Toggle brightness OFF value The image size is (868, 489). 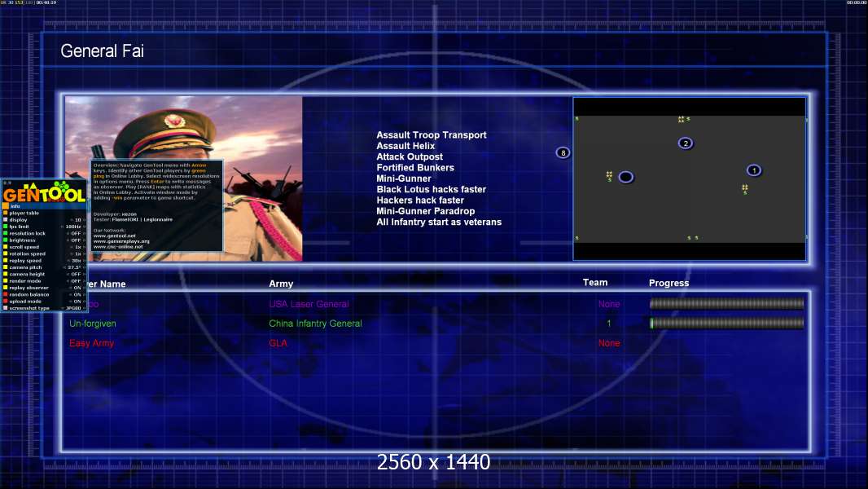tap(76, 240)
